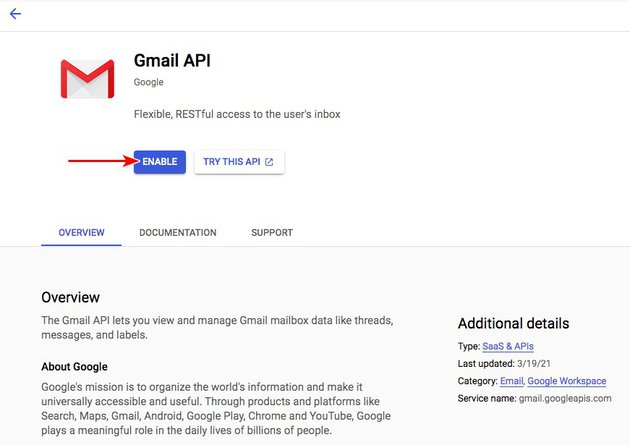Click the 'Google's mission is to organize' paragraph
Viewport: 630px width, 445px height.
[x=216, y=409]
